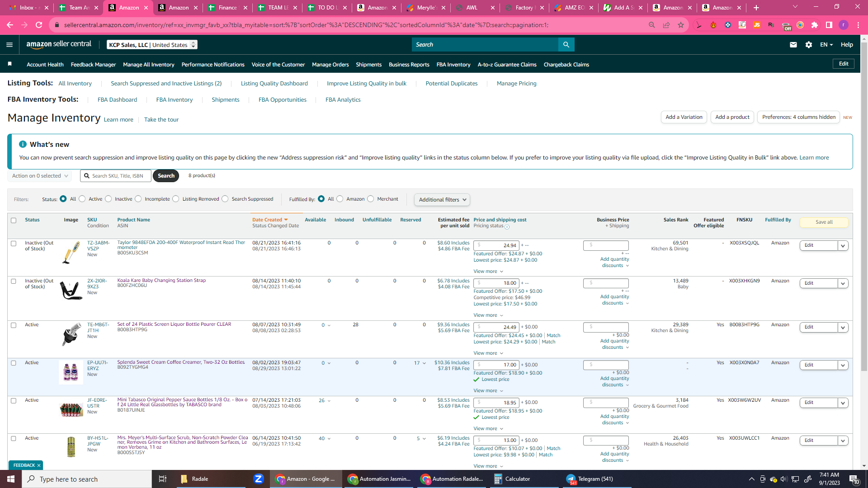
Task: Click the Taylor thermometer product thumbnail
Action: tap(71, 253)
